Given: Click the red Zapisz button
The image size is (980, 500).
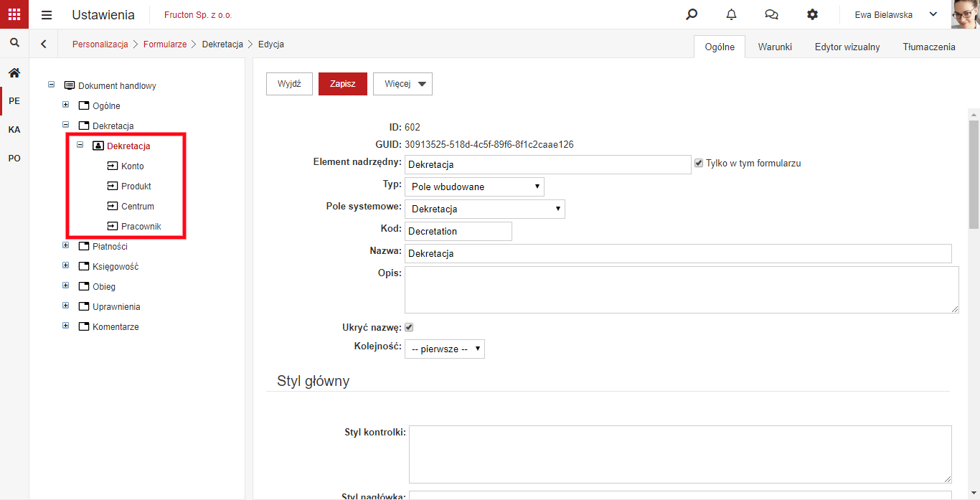Looking at the screenshot, I should click(343, 84).
